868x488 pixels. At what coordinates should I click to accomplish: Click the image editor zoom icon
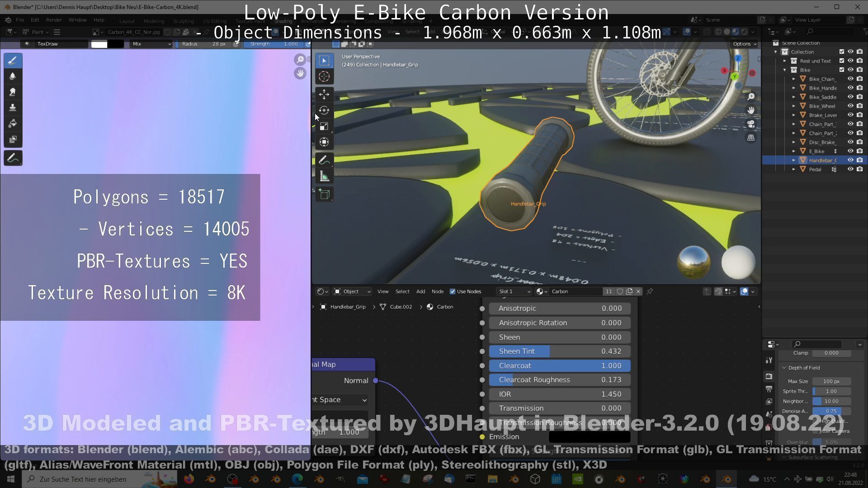(300, 60)
